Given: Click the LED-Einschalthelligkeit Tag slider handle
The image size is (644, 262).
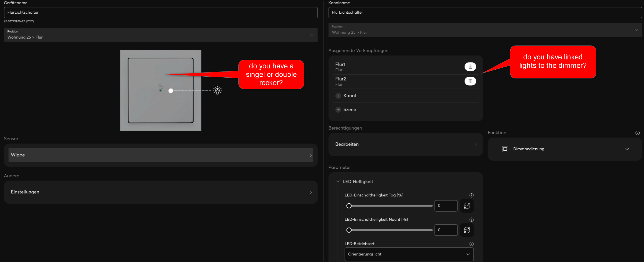Looking at the screenshot, I should tap(349, 206).
